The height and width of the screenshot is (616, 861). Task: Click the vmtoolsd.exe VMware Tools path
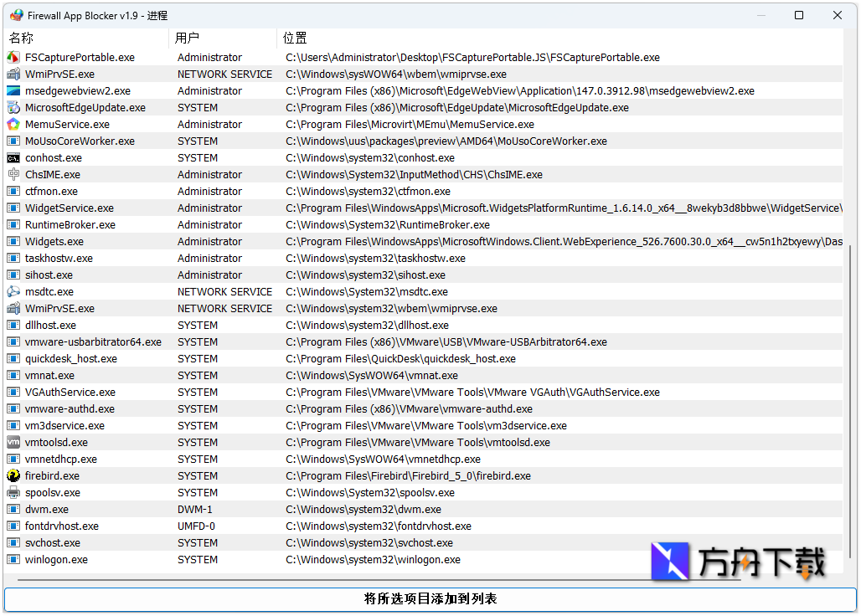tap(418, 442)
